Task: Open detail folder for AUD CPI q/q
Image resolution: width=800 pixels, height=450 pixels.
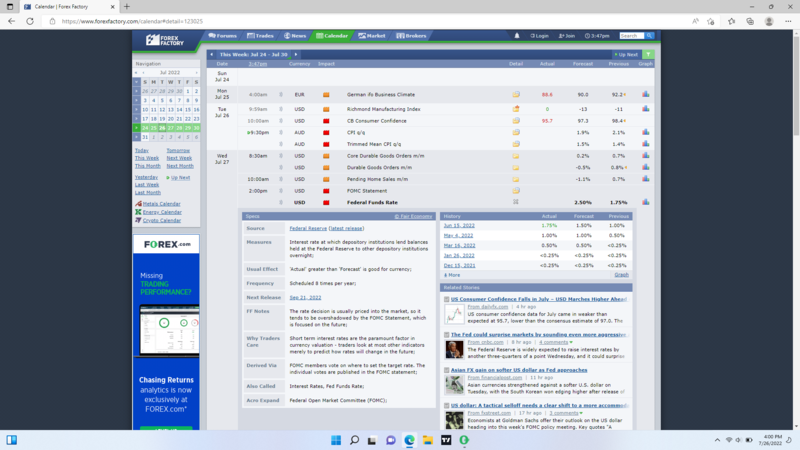Action: [516, 132]
